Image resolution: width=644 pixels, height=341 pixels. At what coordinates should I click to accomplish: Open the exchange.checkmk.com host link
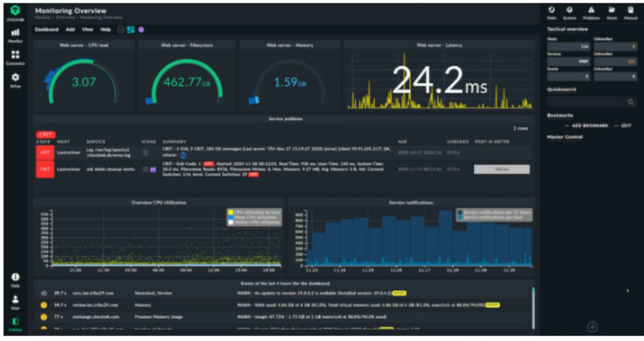pos(96,317)
